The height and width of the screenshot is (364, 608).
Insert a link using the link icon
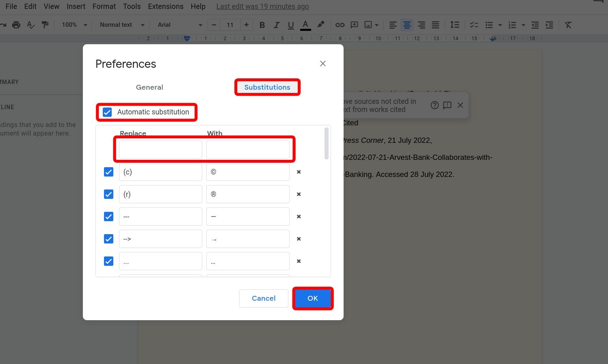click(340, 25)
